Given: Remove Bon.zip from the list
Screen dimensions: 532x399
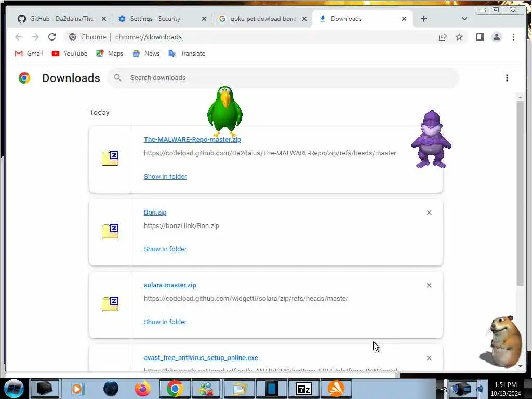Looking at the screenshot, I should click(x=429, y=212).
